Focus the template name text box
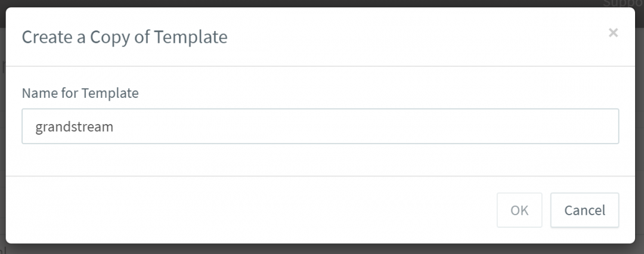This screenshot has height=254, width=644. 320,126
